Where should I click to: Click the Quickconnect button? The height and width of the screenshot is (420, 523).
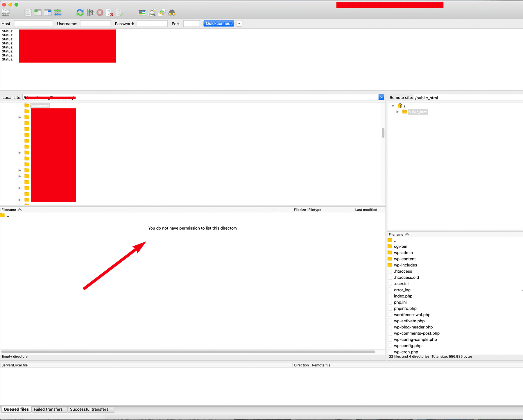pyautogui.click(x=219, y=24)
